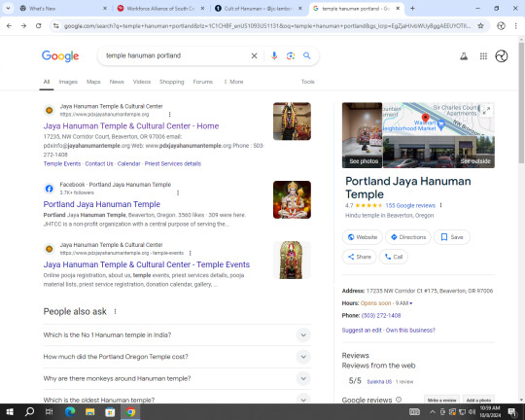The image size is (525, 420).
Task: Go forward with browser forward arrow
Action: coord(23,26)
